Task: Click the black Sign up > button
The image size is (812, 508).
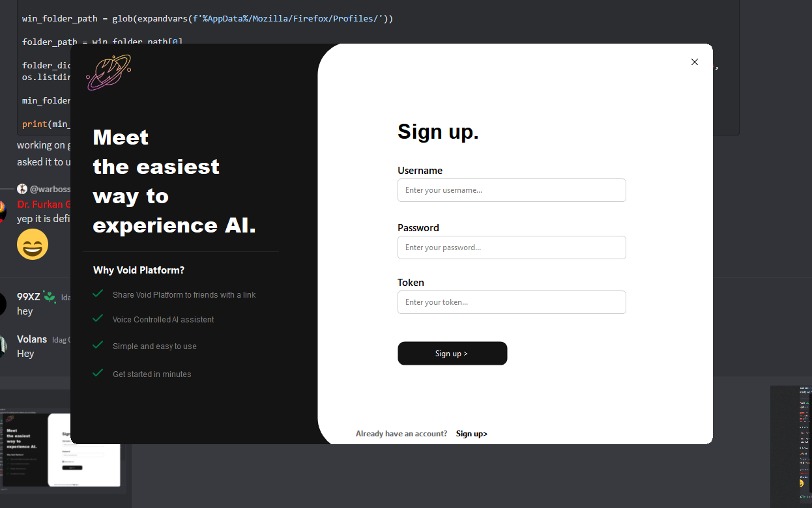Action: [452, 353]
